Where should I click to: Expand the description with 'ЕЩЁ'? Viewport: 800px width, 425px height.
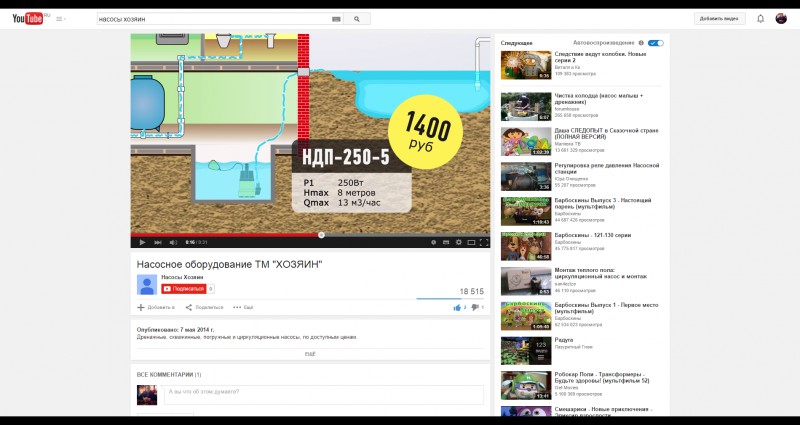coord(310,353)
